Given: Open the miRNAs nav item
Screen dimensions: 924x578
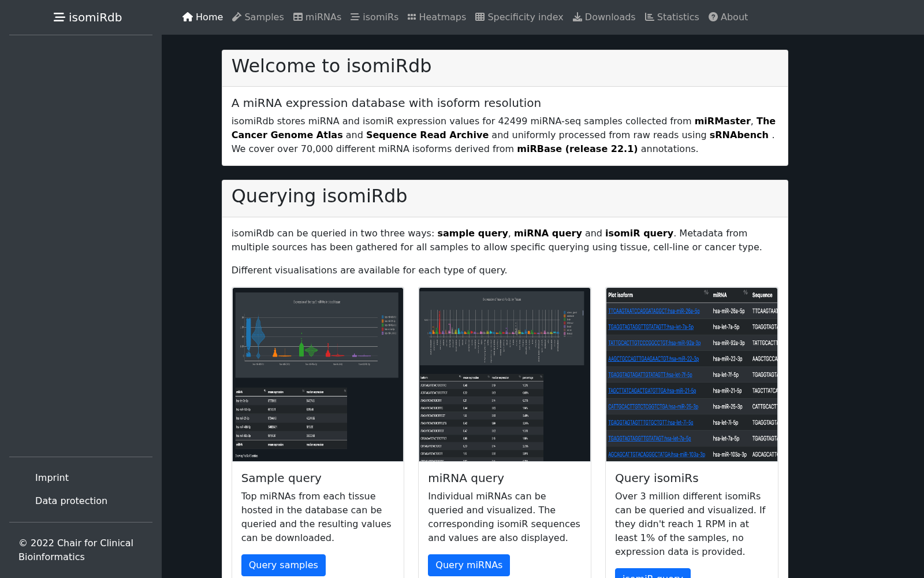Looking at the screenshot, I should (317, 17).
